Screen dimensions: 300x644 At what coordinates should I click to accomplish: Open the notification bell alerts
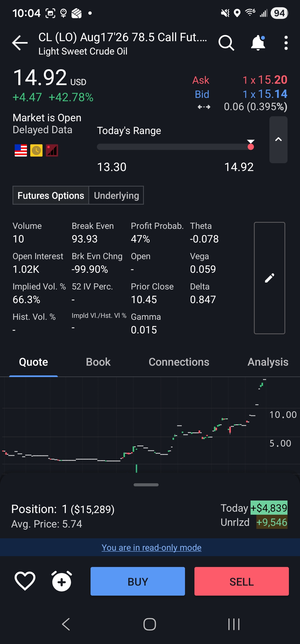(x=258, y=43)
